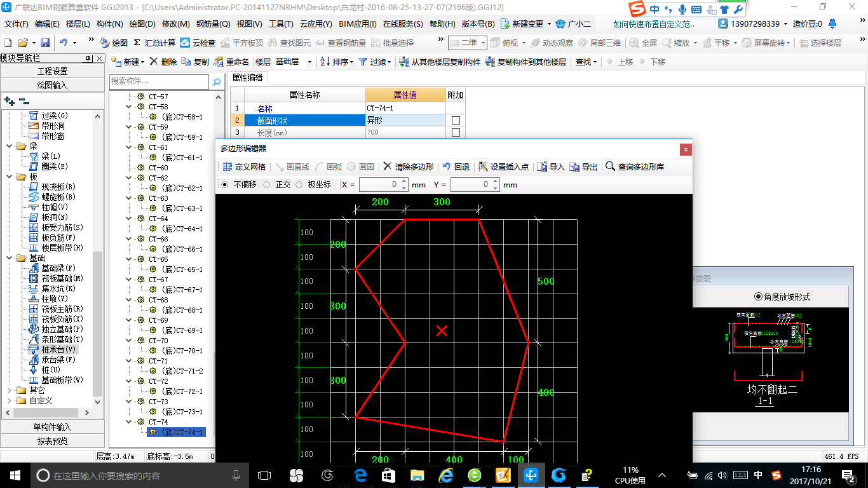Click 设置插入点 set insertion point

click(503, 166)
